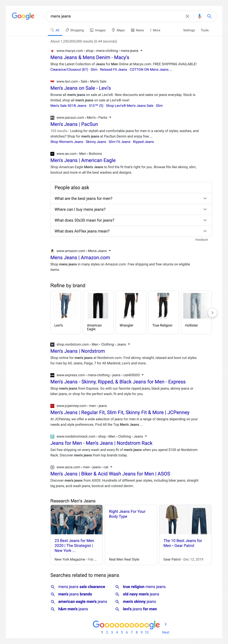Clear the search box with X icon
228x644 pixels.
pyautogui.click(x=187, y=16)
